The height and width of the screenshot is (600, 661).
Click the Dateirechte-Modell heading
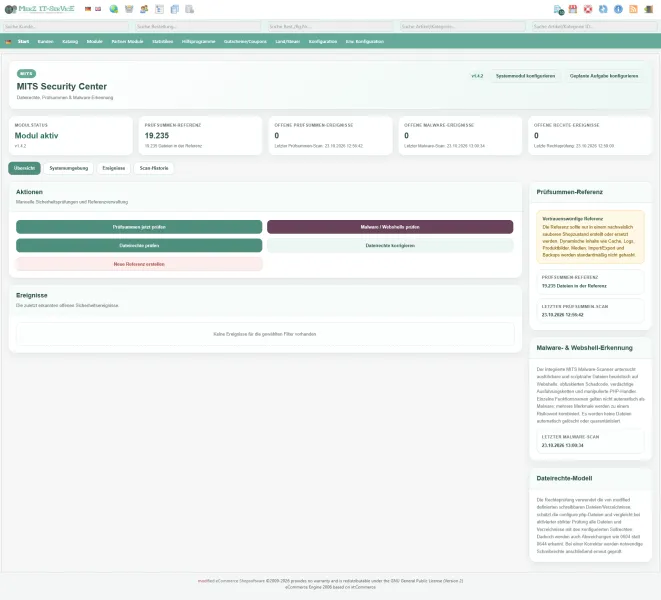pyautogui.click(x=564, y=478)
